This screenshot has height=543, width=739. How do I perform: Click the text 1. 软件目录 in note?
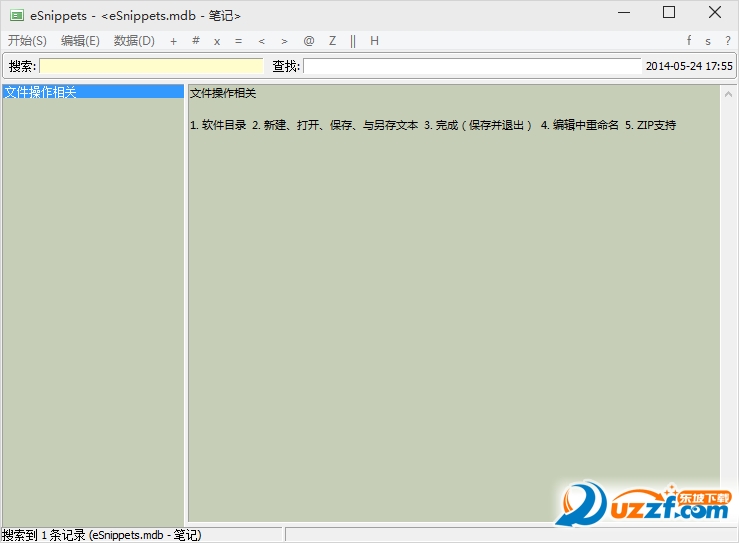coord(218,125)
